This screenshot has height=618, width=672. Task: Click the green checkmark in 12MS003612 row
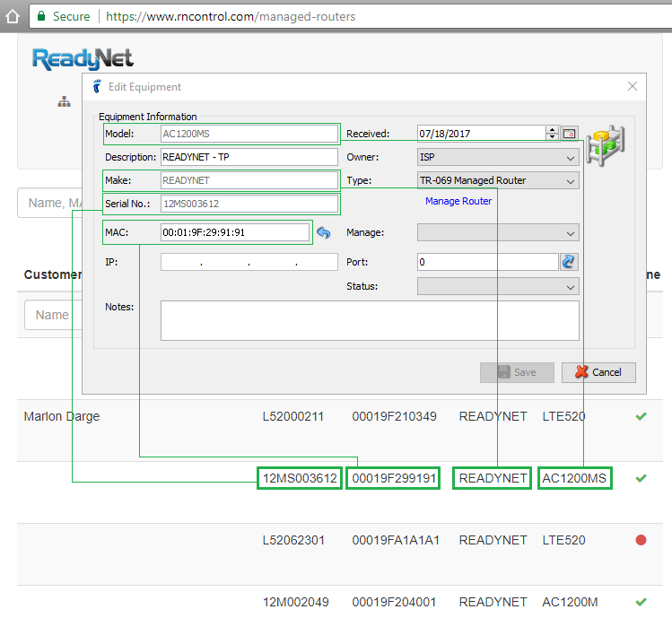641,478
